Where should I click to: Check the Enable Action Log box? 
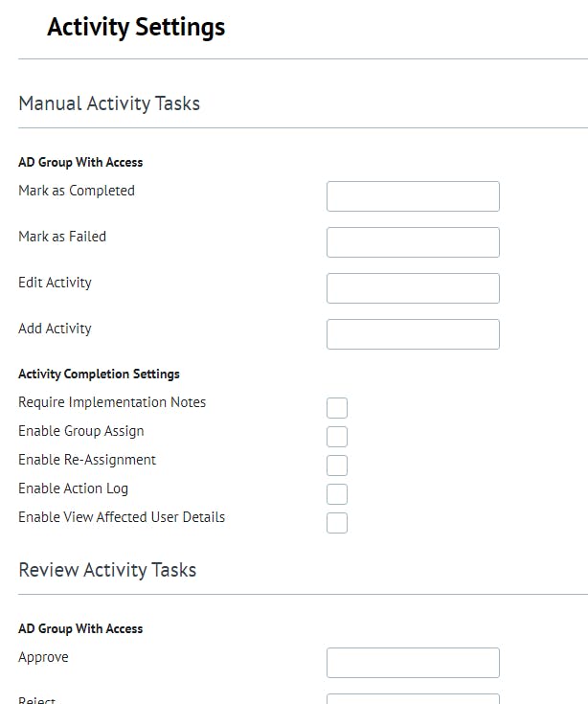tap(337, 494)
